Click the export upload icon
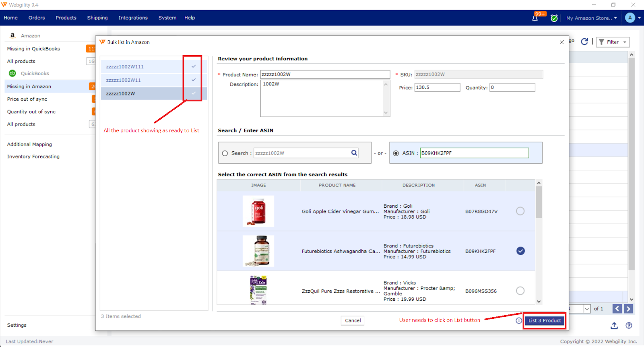 pyautogui.click(x=614, y=325)
